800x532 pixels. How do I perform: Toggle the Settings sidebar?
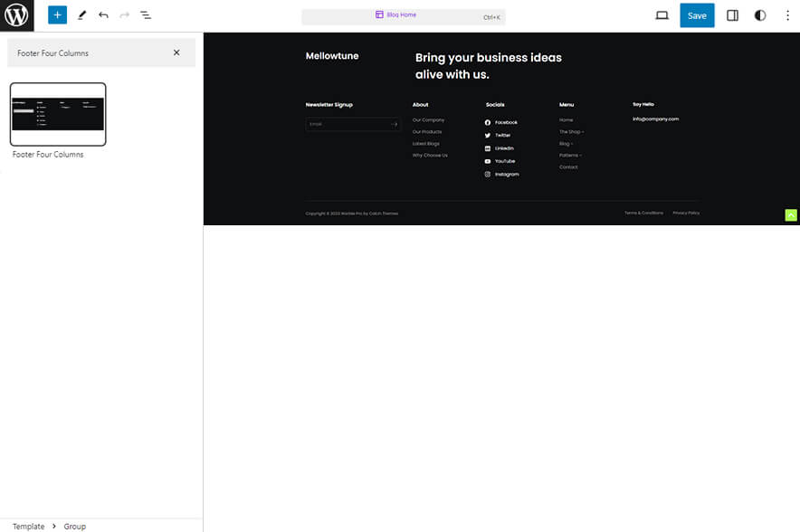point(732,14)
